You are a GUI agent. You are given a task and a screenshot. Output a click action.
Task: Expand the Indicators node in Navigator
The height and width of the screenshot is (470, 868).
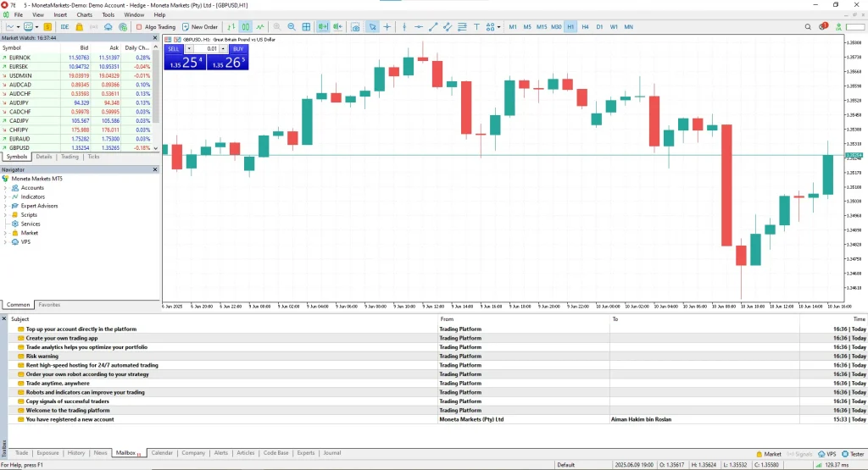click(6, 196)
